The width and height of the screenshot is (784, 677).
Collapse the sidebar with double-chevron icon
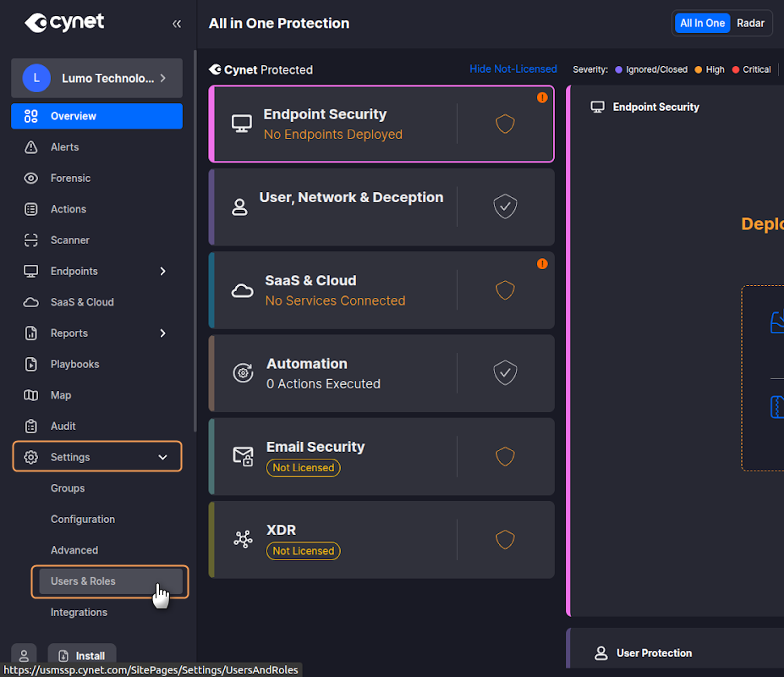point(177,24)
